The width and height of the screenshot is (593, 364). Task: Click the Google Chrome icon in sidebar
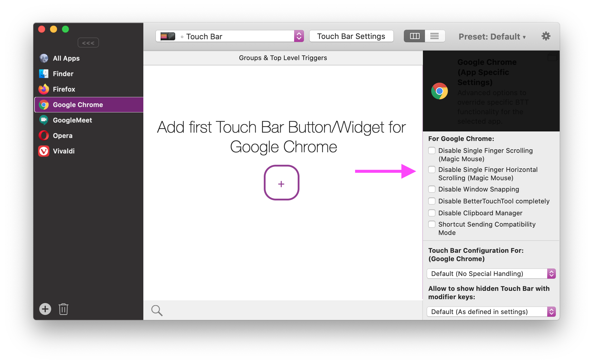(44, 105)
